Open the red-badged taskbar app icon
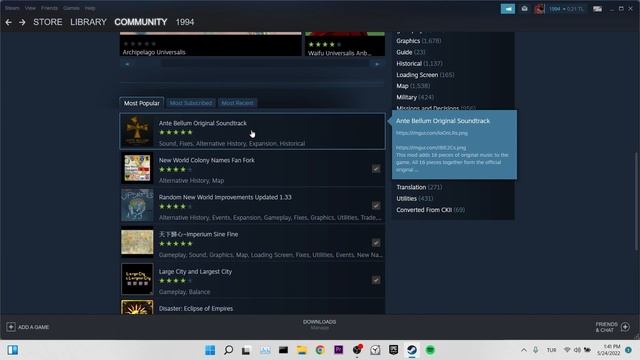The height and width of the screenshot is (360, 640). (357, 350)
